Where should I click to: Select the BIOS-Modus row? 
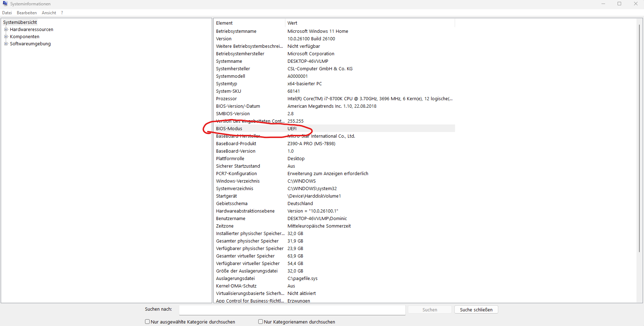pos(334,129)
